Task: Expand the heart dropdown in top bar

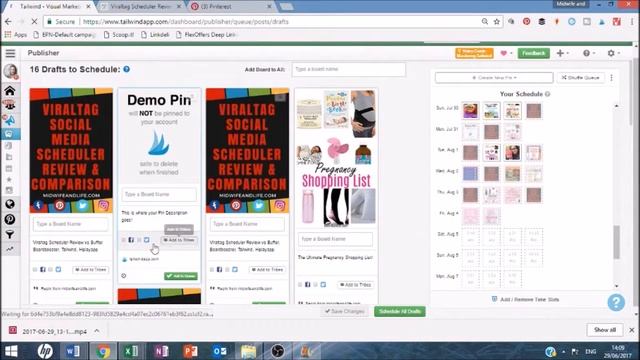Action: click(506, 53)
